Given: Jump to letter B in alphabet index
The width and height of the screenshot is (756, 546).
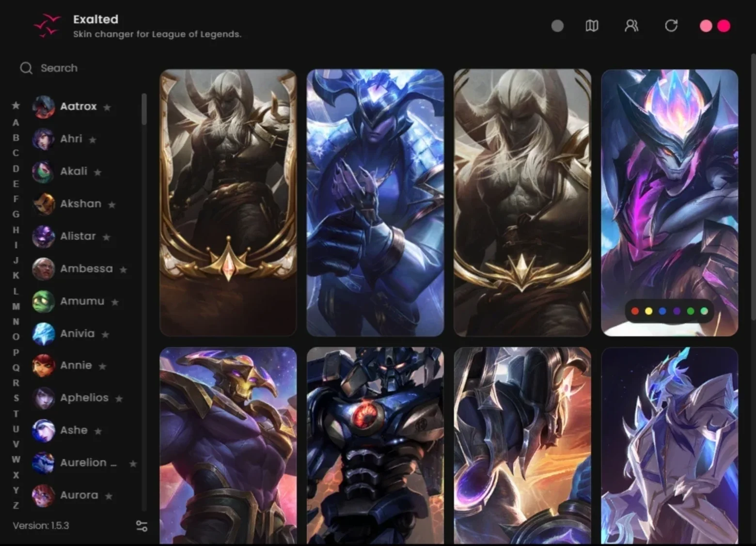Looking at the screenshot, I should 16,138.
